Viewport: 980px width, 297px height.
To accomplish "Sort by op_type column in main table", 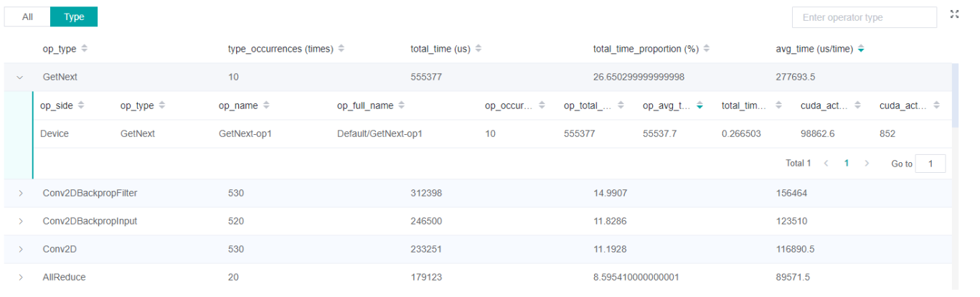I will [x=85, y=49].
